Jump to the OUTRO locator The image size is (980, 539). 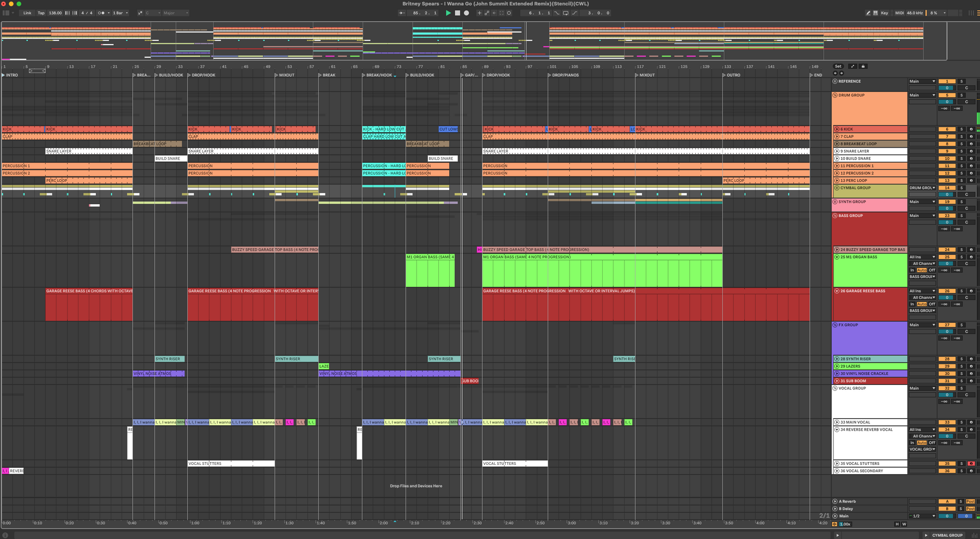tap(731, 75)
